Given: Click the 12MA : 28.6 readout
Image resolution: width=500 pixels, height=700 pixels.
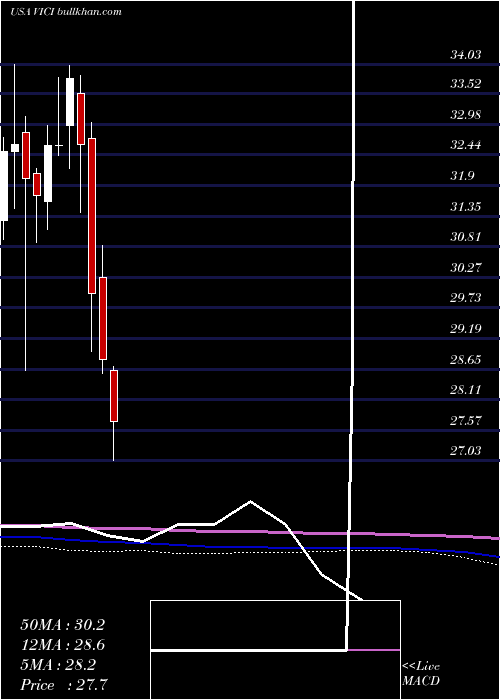Looking at the screenshot, I should (62, 645).
